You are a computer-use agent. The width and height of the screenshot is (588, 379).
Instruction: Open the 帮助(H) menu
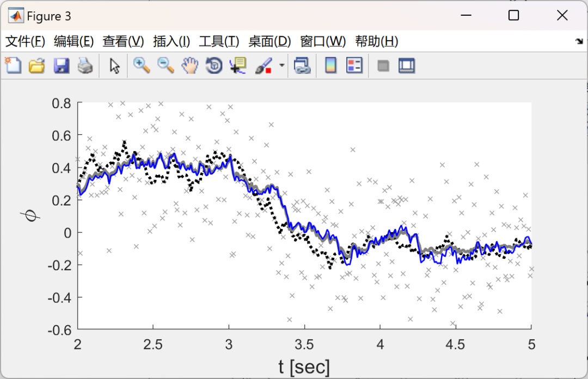[x=377, y=41]
